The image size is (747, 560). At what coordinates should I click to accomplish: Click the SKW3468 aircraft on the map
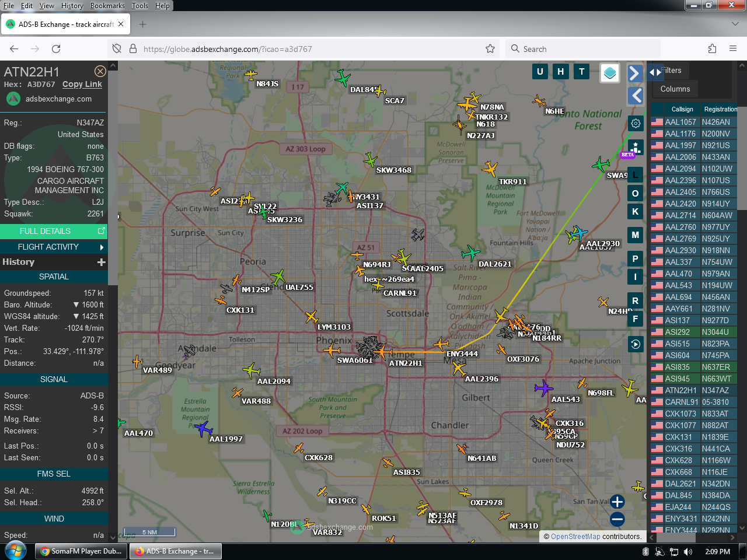370,159
